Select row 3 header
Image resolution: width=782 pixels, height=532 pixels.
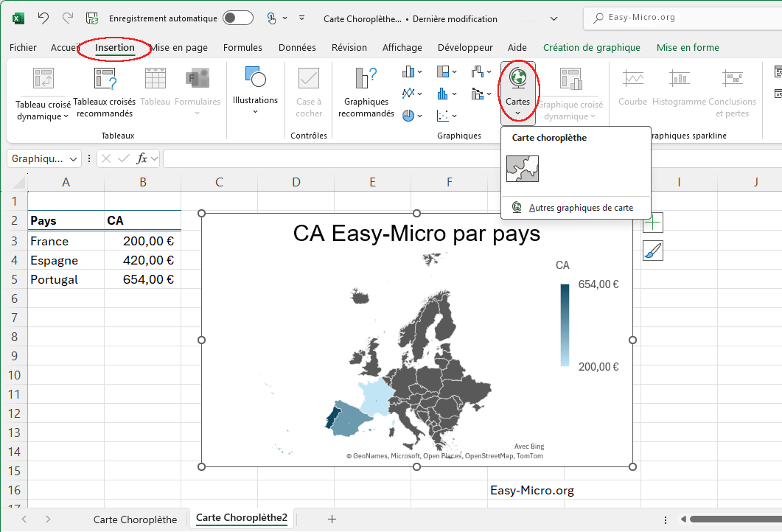click(14, 241)
